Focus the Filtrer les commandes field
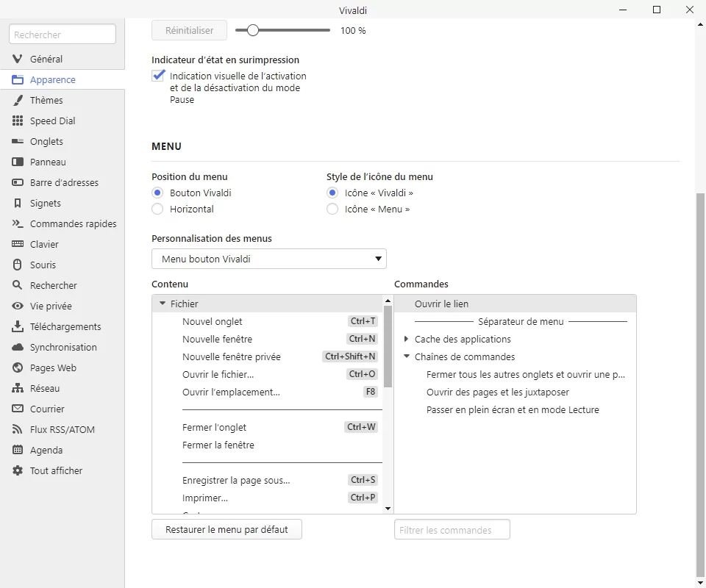The image size is (706, 588). click(452, 529)
